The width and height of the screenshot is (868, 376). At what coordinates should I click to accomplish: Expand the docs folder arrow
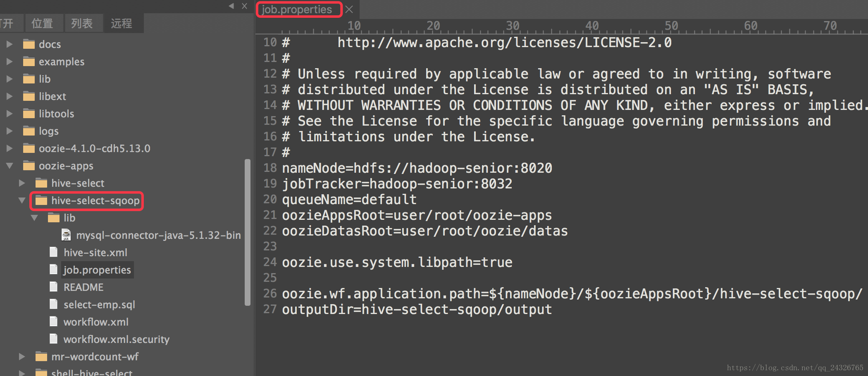10,44
